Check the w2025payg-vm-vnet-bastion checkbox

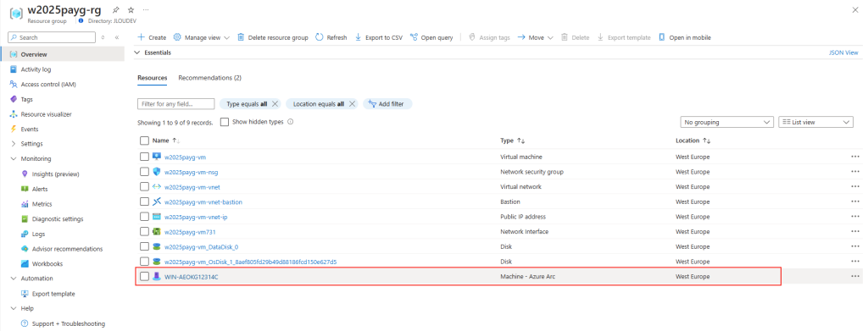[x=144, y=201]
